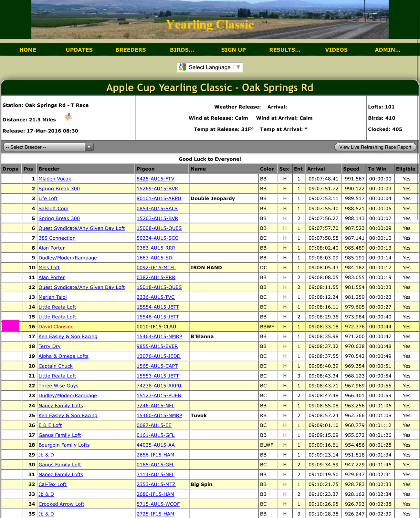The width and height of the screenshot is (420, 518).
Task: Open the ADMIN... navigation menu
Action: click(x=387, y=50)
